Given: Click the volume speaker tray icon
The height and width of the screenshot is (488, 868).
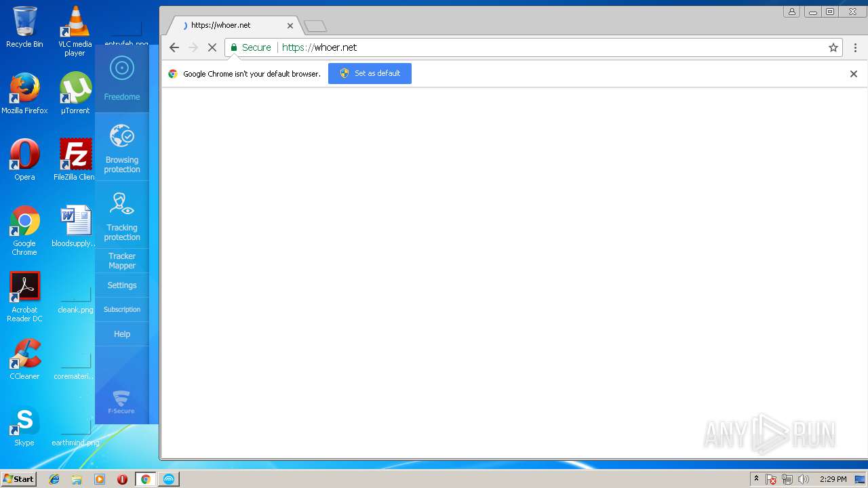Looking at the screenshot, I should [x=804, y=479].
